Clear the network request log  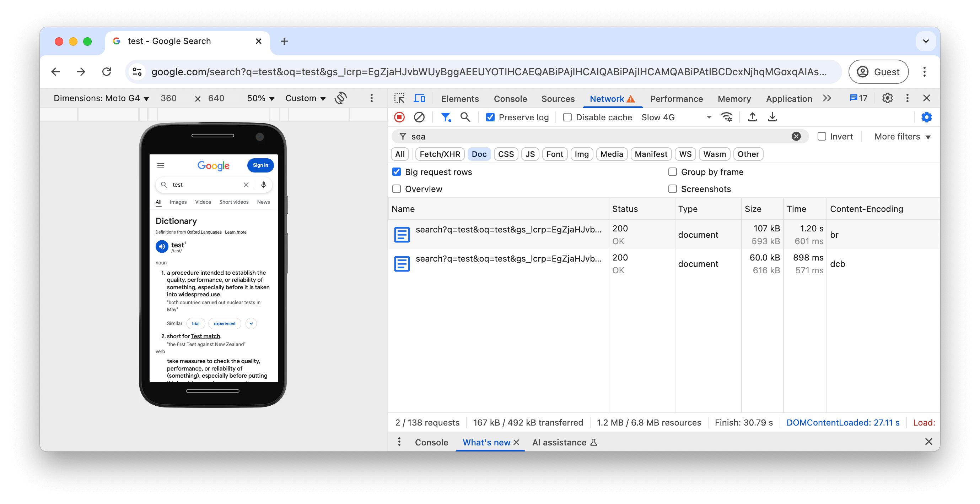419,117
